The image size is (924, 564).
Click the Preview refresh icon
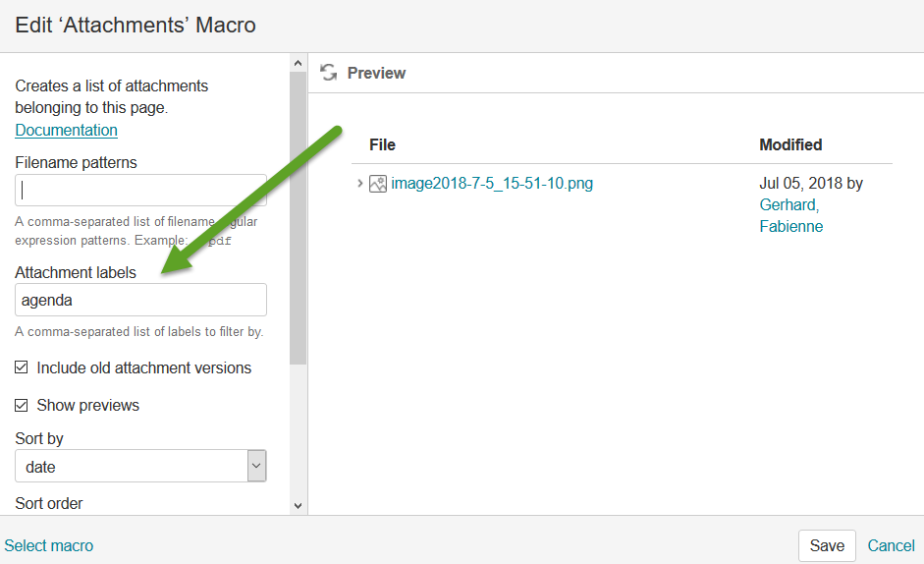pyautogui.click(x=329, y=73)
